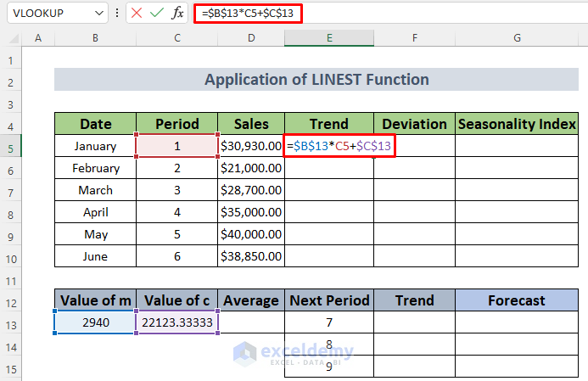
Task: Select column E header
Action: [328, 39]
